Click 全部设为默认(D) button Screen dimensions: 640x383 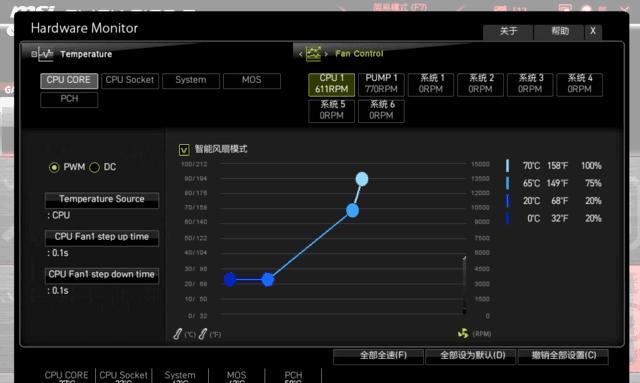pos(471,356)
